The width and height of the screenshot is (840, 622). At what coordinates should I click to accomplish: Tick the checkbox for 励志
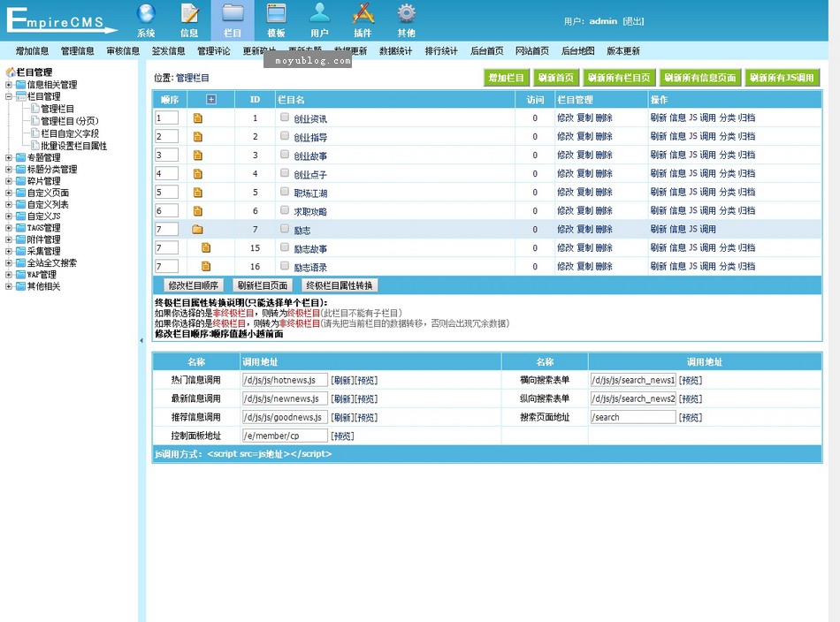(285, 229)
